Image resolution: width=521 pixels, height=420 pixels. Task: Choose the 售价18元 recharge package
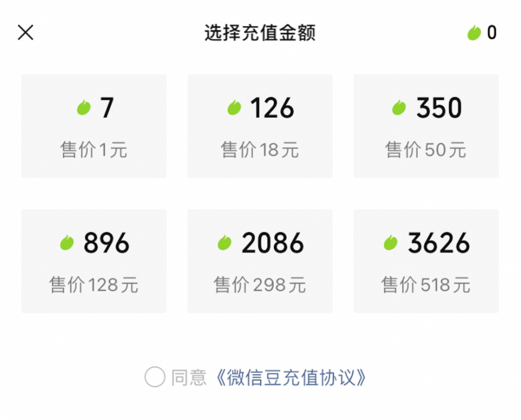(x=260, y=150)
